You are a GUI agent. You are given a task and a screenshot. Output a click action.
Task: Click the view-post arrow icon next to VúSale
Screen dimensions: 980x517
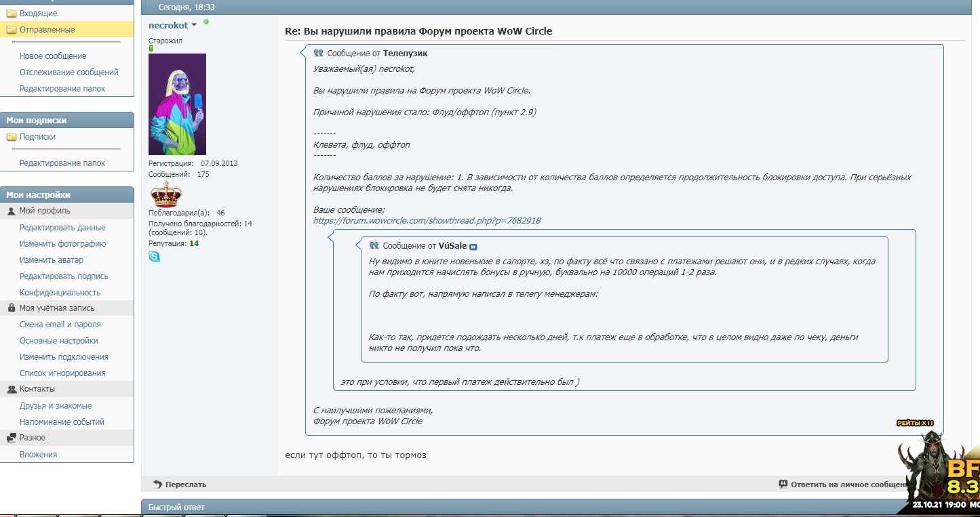click(473, 247)
